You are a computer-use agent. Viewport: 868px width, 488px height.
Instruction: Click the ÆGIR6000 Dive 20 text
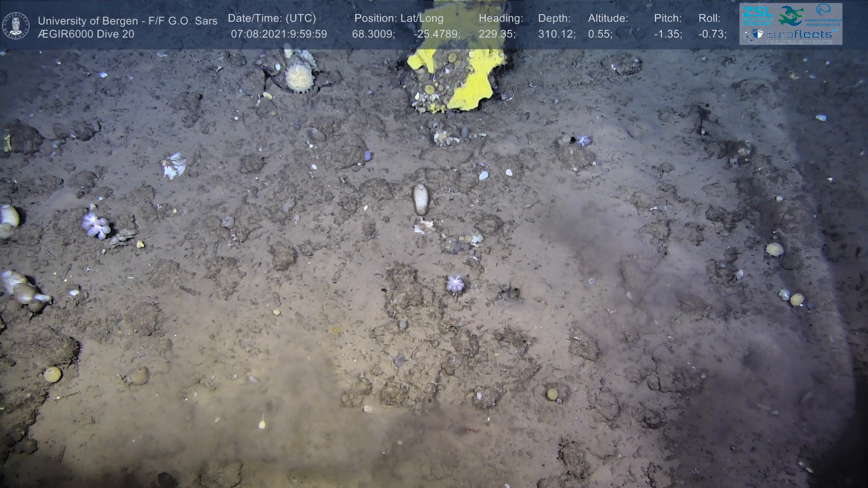click(x=86, y=34)
